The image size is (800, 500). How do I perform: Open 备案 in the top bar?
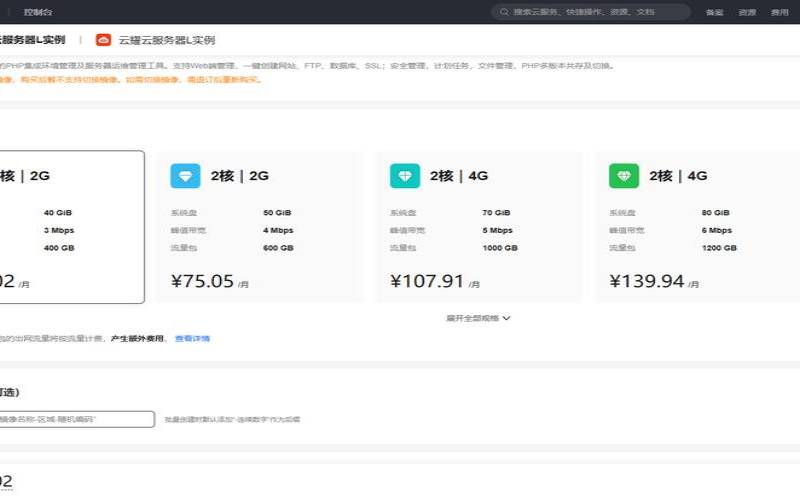click(714, 12)
